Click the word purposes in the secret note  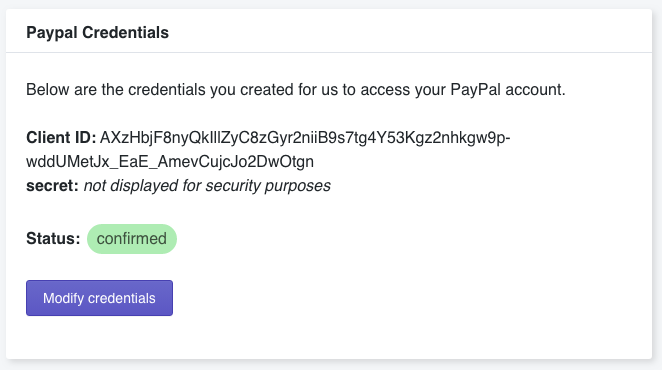pos(298,185)
